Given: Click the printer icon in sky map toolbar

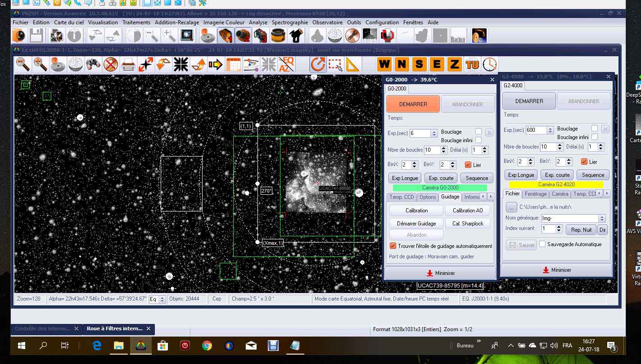Looking at the screenshot, I should [x=128, y=64].
